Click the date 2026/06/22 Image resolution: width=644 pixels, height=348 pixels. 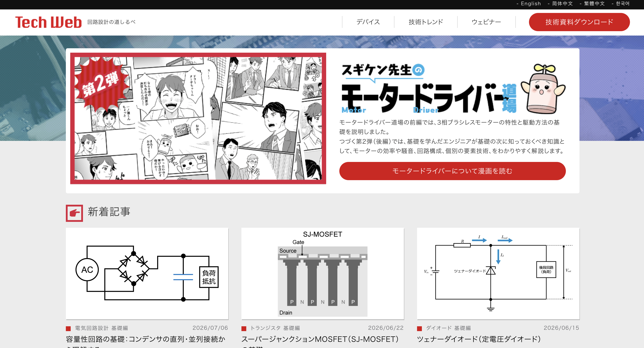tap(386, 328)
